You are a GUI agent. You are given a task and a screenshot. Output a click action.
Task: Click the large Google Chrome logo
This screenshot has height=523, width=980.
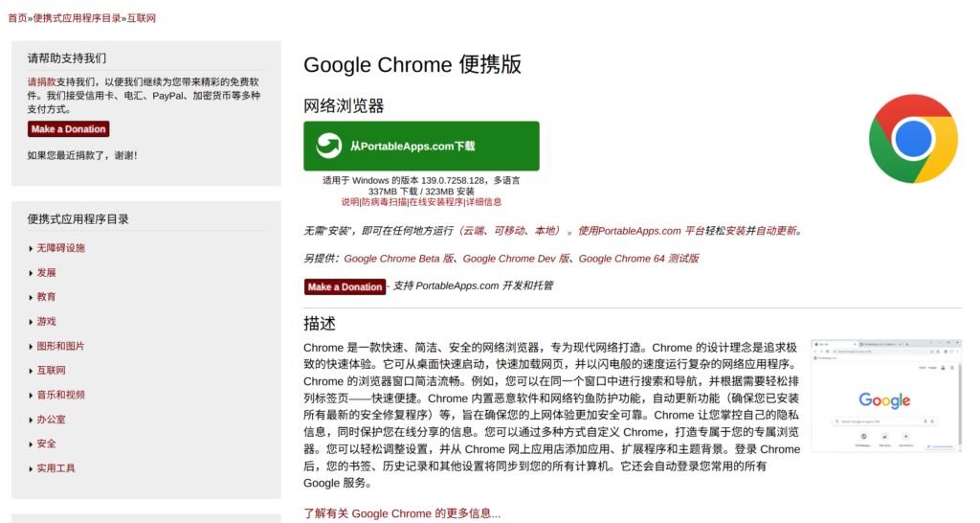913,138
